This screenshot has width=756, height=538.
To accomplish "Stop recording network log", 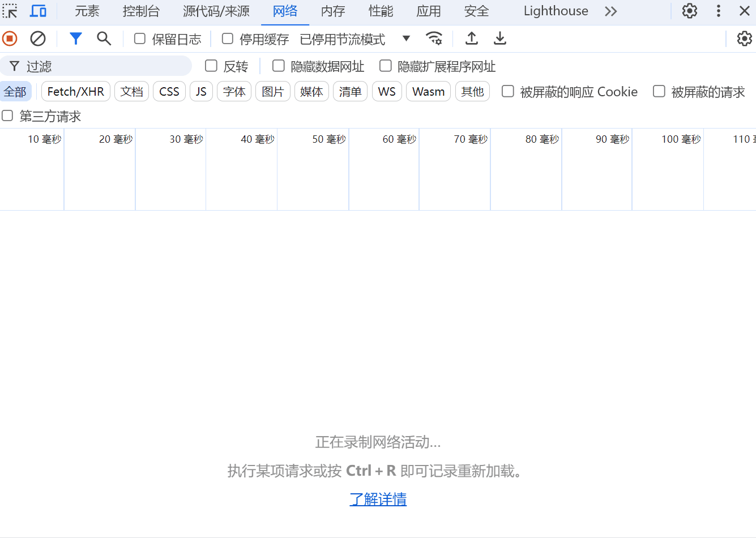I will click(10, 39).
